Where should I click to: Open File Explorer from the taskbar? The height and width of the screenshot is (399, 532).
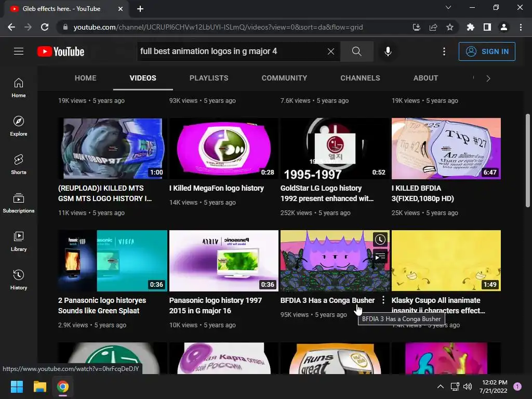coord(39,387)
